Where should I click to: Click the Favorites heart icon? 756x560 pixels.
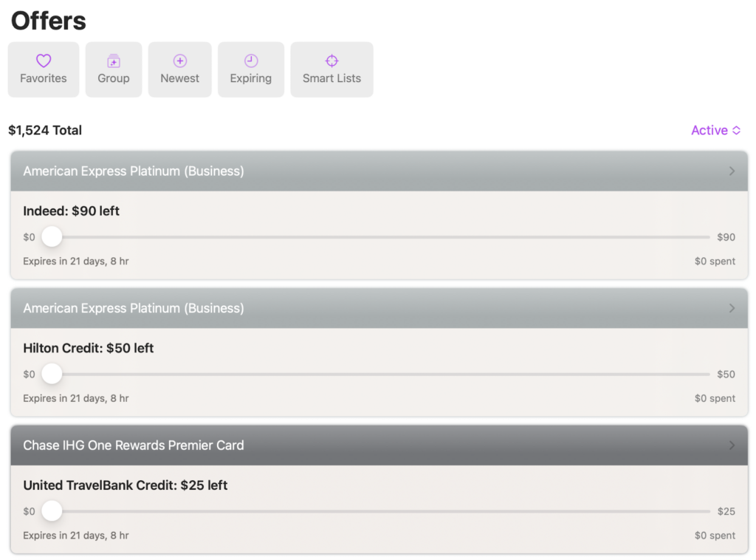pos(44,61)
